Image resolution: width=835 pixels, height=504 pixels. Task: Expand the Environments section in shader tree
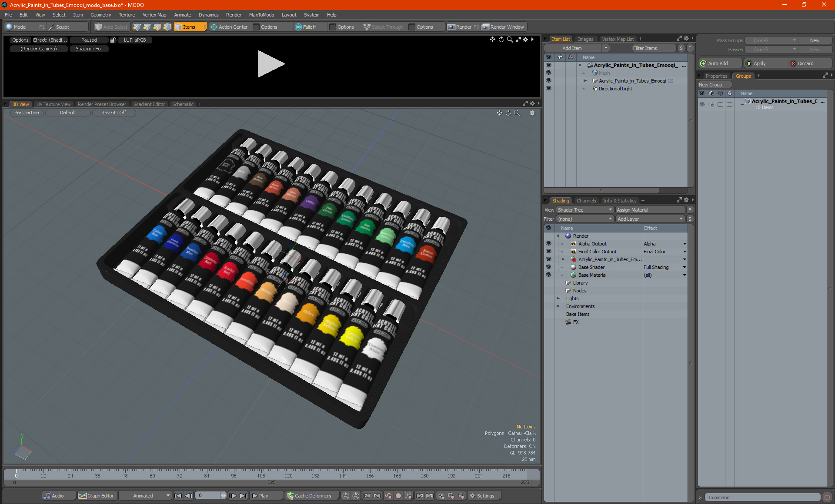(x=558, y=306)
